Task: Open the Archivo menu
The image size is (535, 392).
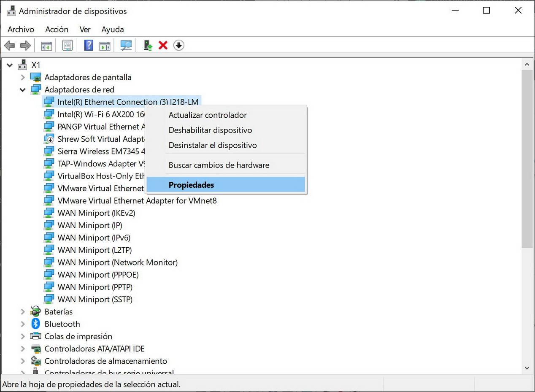Action: [21, 29]
